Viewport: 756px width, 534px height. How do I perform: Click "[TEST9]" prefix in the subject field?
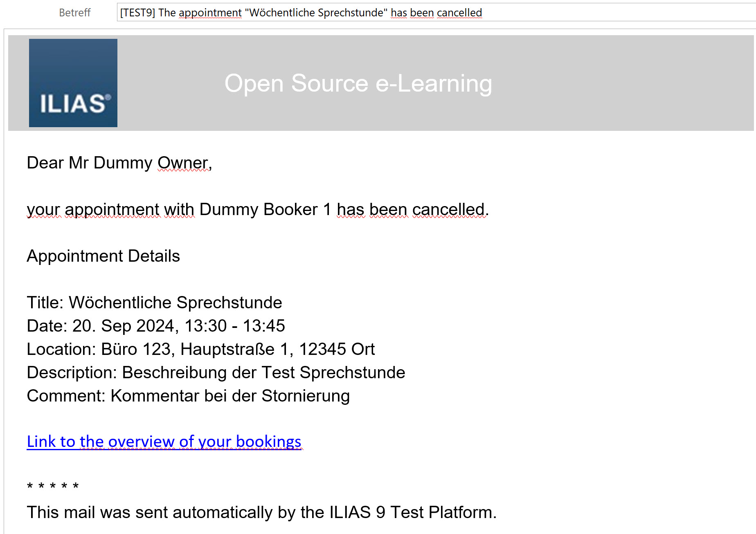[137, 13]
